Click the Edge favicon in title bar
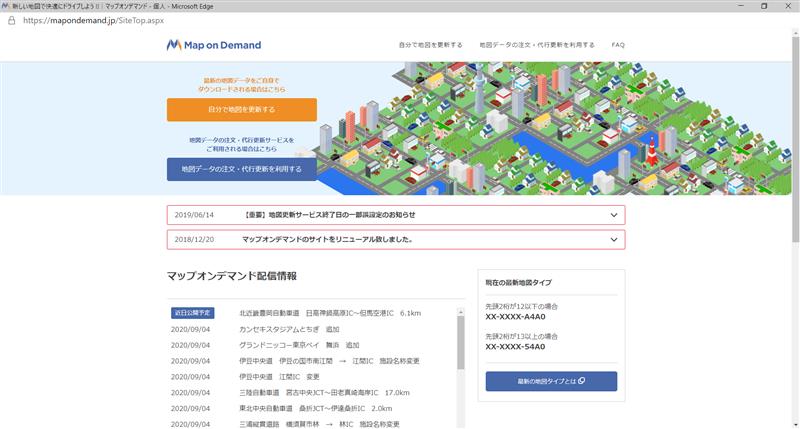The width and height of the screenshot is (800, 429). coord(6,6)
